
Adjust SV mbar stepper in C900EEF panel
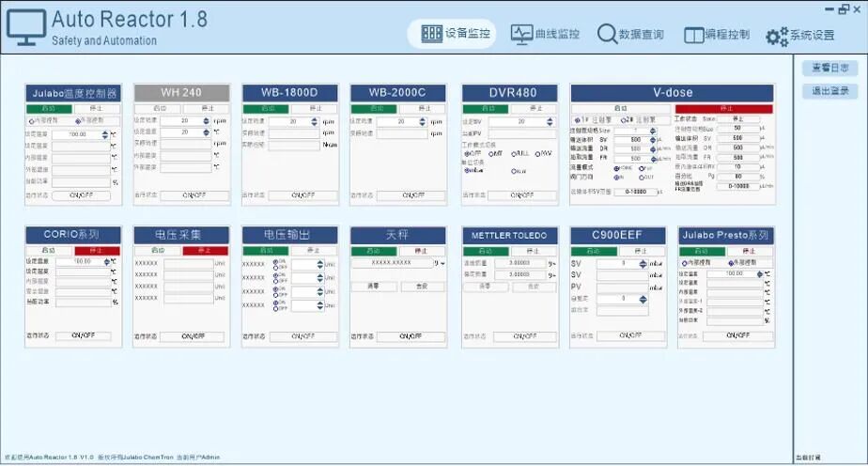click(643, 265)
